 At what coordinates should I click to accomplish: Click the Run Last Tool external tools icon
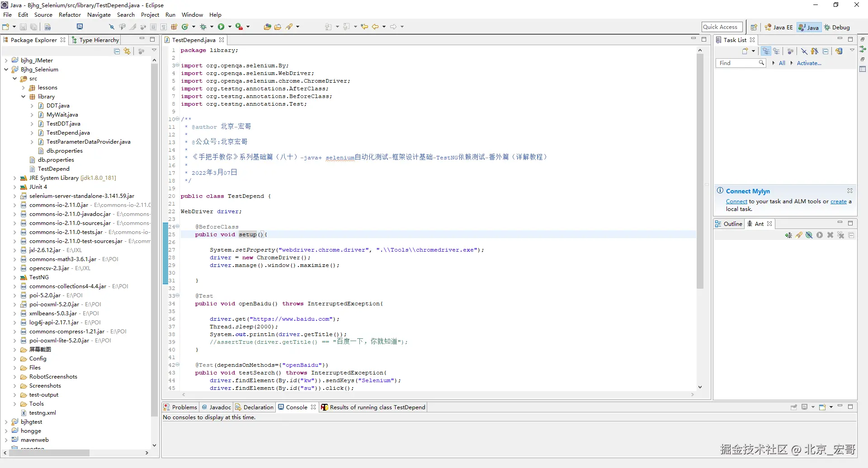click(x=239, y=27)
